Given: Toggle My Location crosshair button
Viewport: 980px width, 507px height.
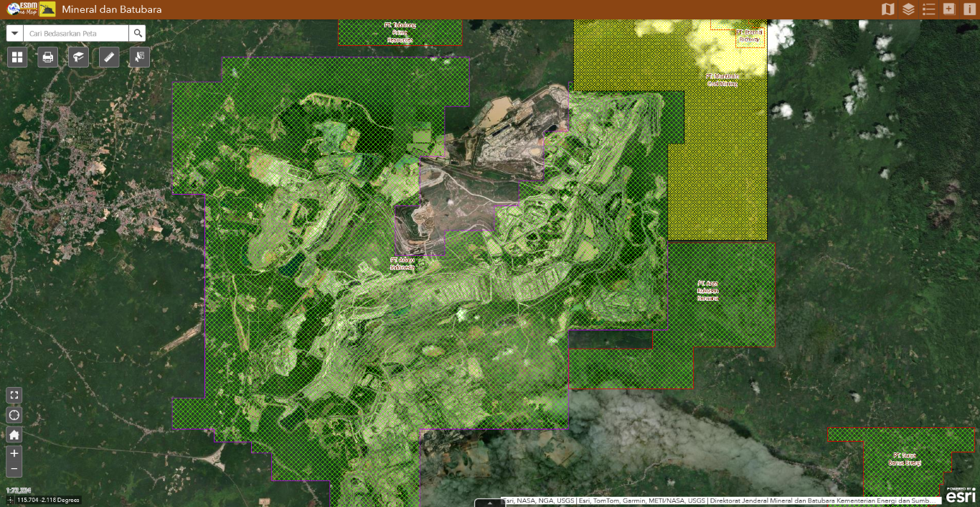Looking at the screenshot, I should [14, 415].
